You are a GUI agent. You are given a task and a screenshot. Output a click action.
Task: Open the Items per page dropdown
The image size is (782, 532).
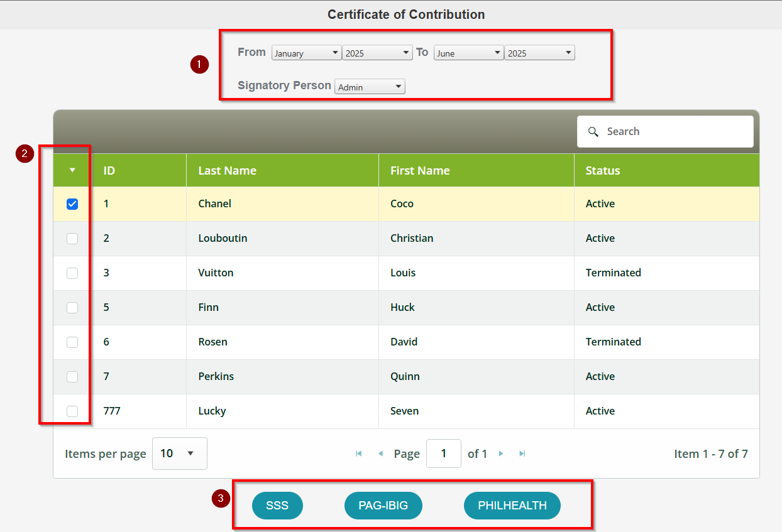pos(179,453)
